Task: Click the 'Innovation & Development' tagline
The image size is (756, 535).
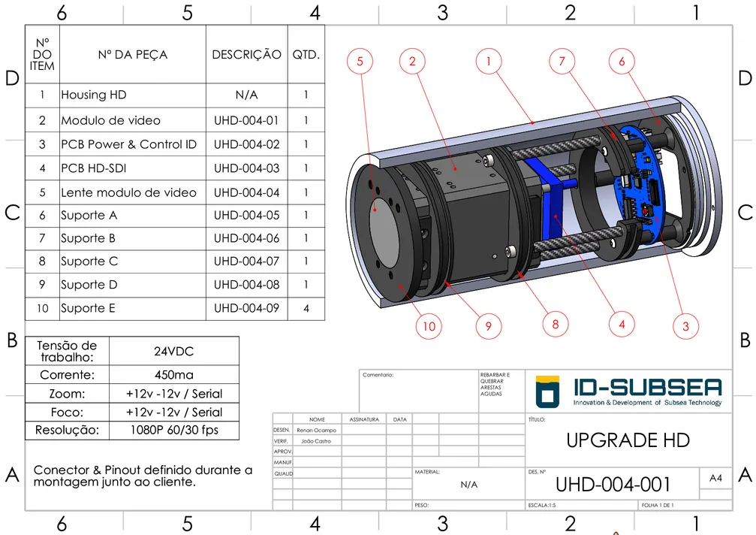Action: [x=647, y=402]
